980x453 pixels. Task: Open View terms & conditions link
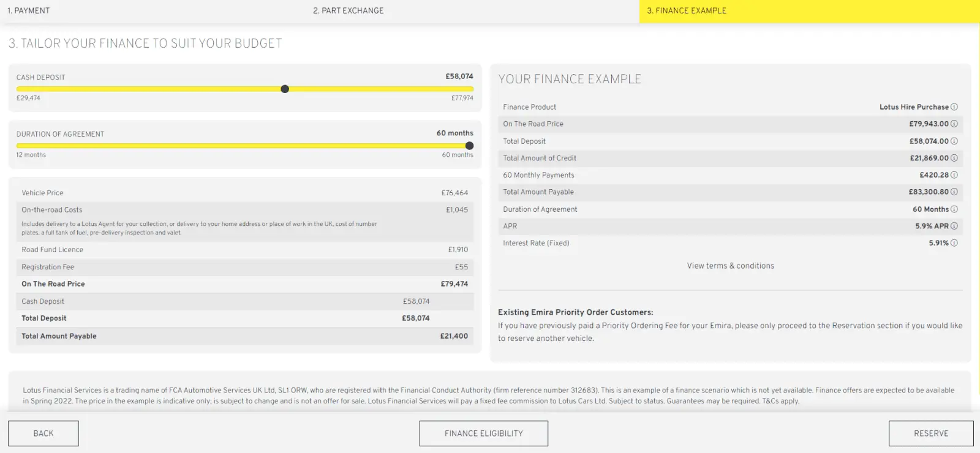730,266
